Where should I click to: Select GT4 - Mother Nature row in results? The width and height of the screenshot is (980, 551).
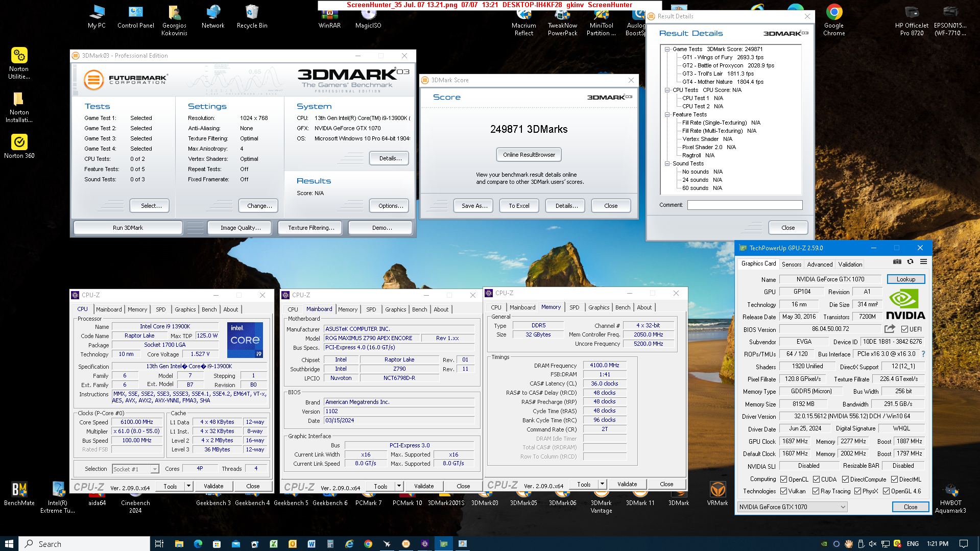click(x=723, y=82)
